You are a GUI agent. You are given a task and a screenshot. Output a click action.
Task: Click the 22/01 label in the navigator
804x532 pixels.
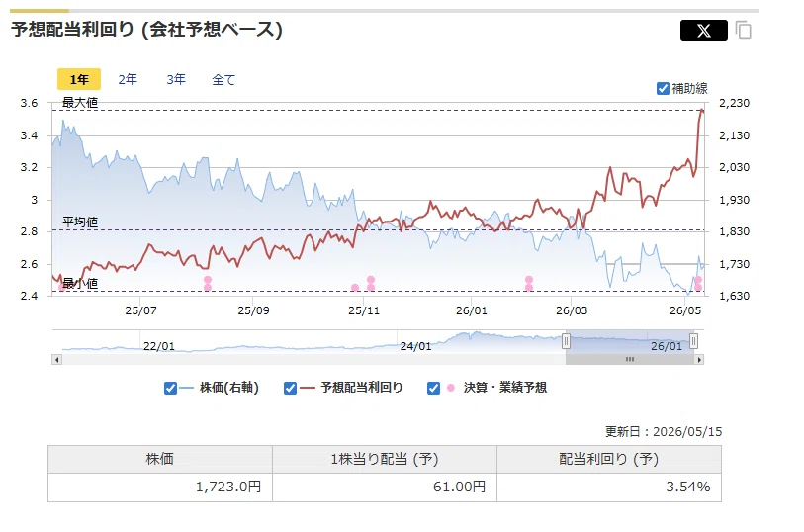tap(159, 346)
